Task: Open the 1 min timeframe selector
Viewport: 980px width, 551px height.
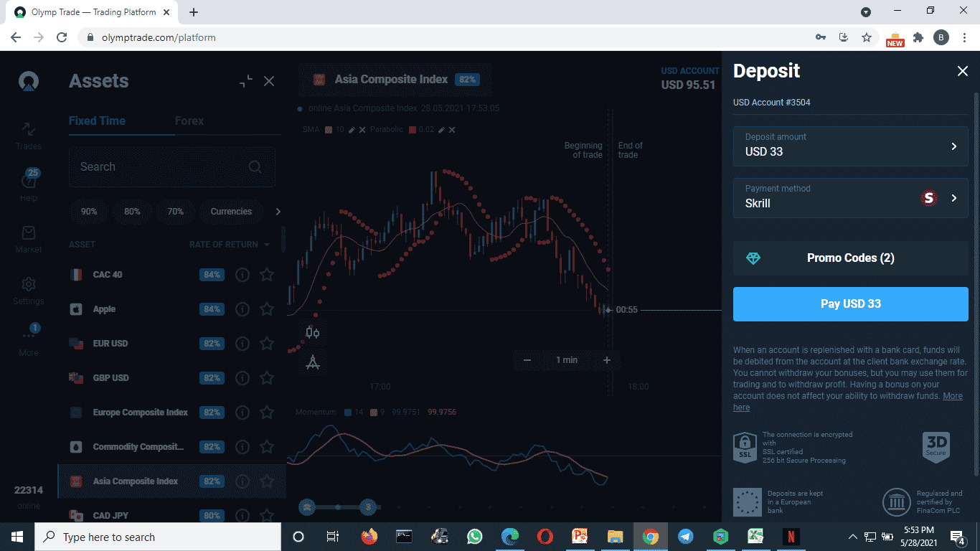Action: (567, 360)
